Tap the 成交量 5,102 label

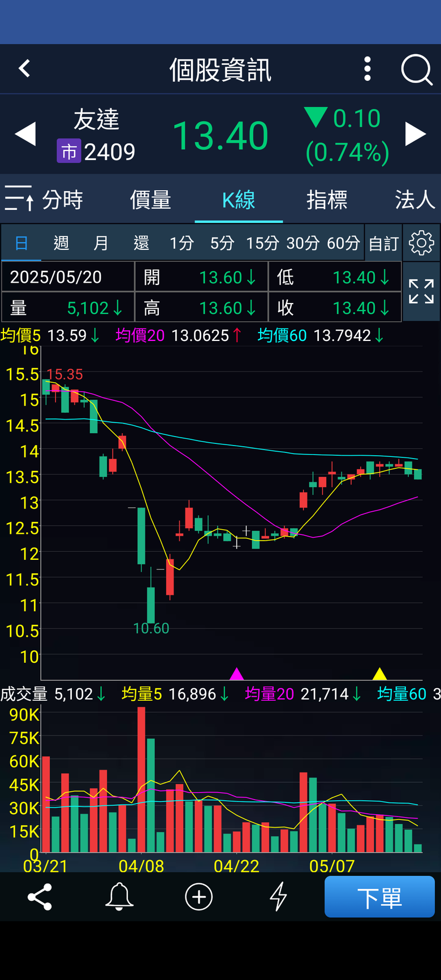click(x=53, y=694)
